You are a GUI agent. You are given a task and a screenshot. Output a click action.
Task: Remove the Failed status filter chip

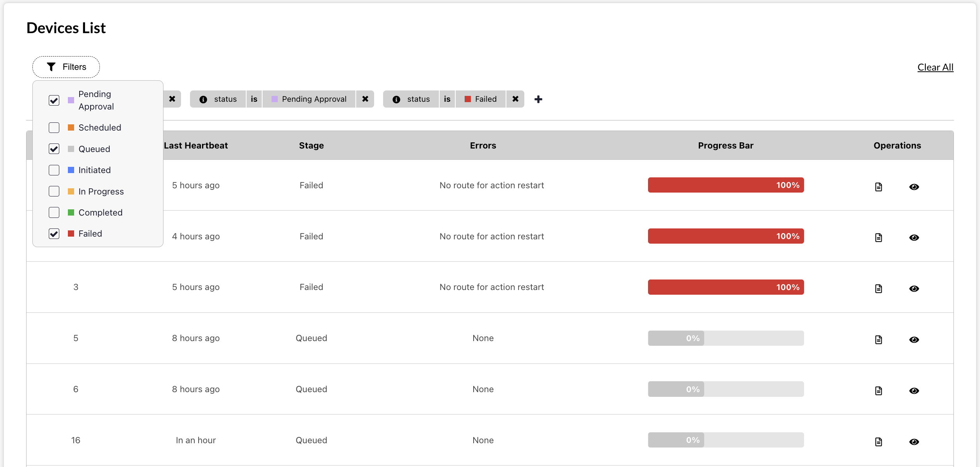[x=515, y=99]
